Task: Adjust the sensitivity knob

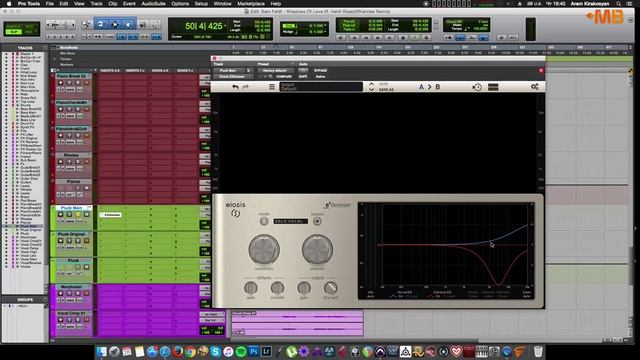Action: 264,249
